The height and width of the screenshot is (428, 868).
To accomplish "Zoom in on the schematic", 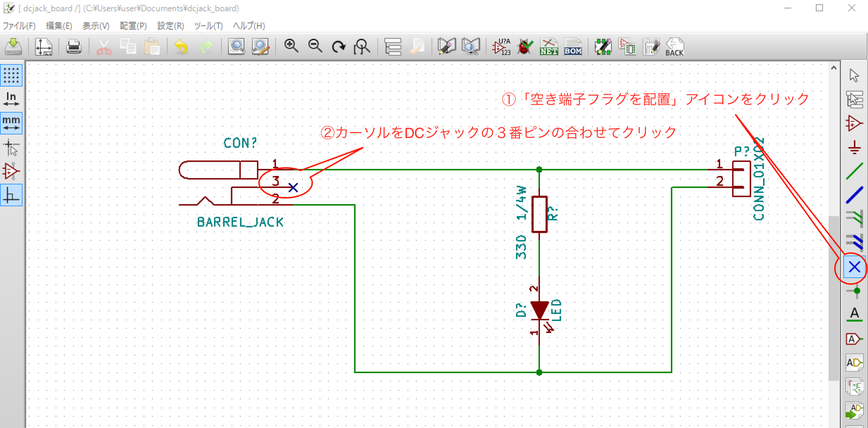I will coord(291,46).
